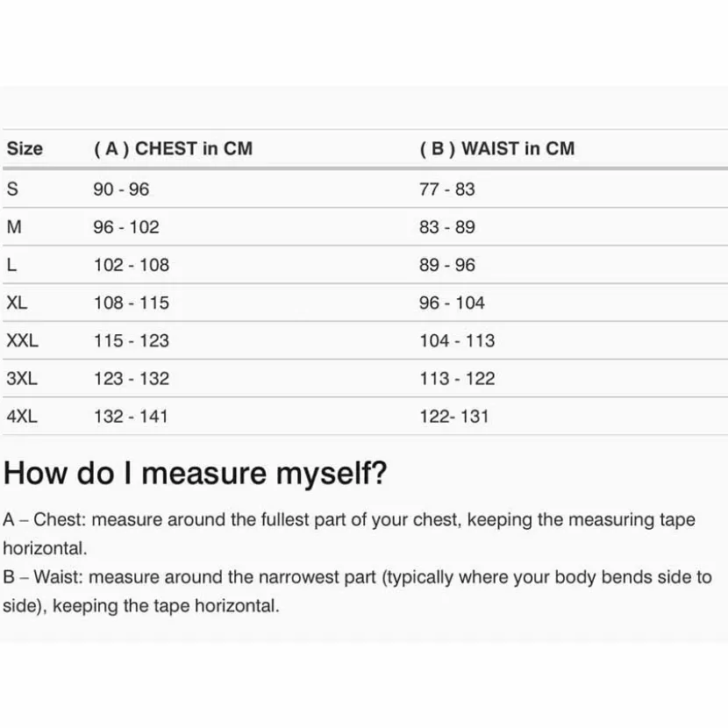Select the M size label
This screenshot has height=728, width=728.
[x=14, y=226]
